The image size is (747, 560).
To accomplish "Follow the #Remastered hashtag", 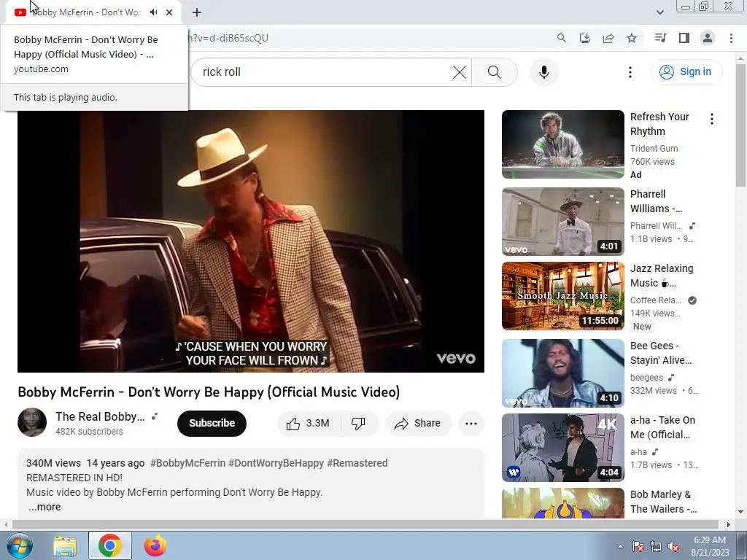I will click(357, 463).
